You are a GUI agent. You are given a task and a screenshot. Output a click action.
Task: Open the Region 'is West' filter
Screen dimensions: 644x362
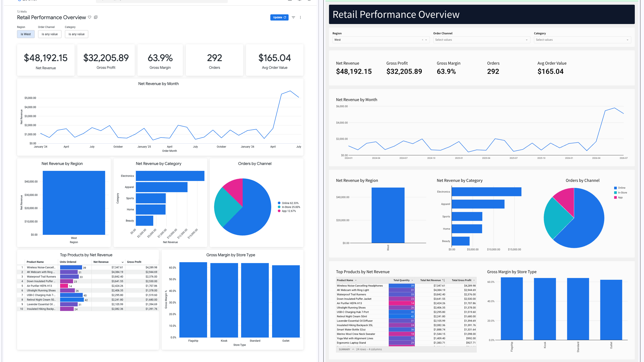pos(26,34)
